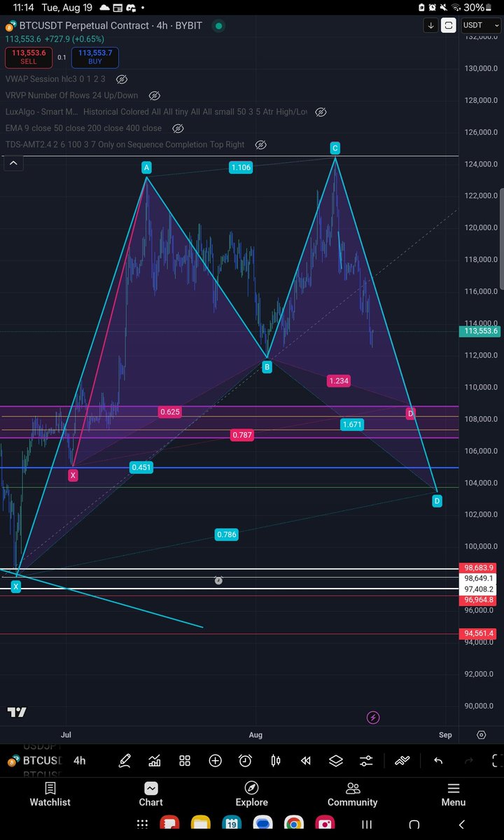The width and height of the screenshot is (504, 840).
Task: Open the Watchlist tab
Action: pyautogui.click(x=50, y=794)
